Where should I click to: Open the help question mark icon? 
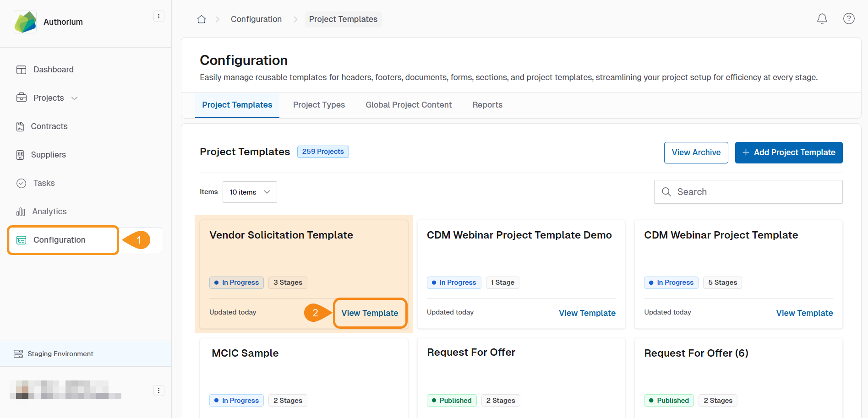point(849,19)
